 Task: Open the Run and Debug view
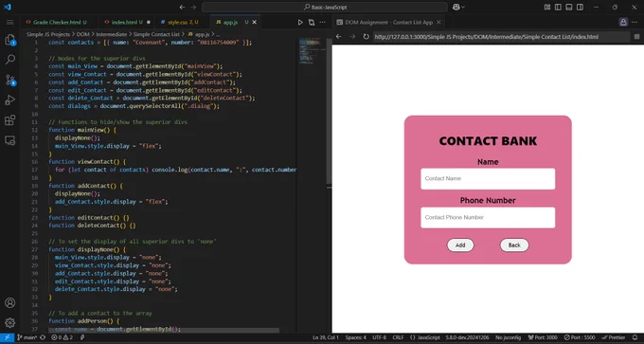(9, 100)
